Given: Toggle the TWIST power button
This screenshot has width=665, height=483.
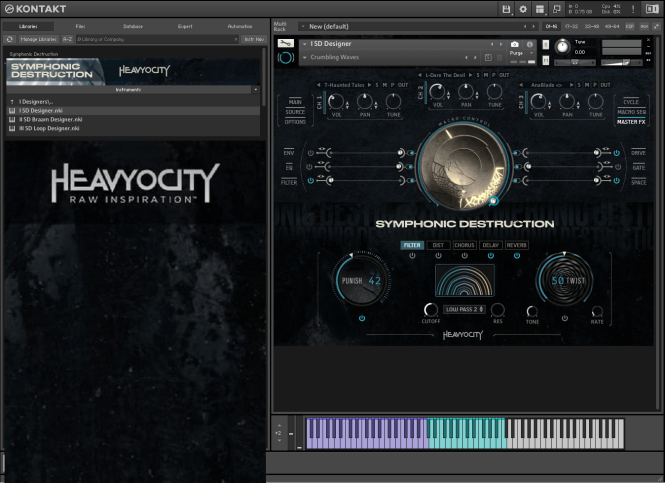Looking at the screenshot, I should pyautogui.click(x=564, y=318).
